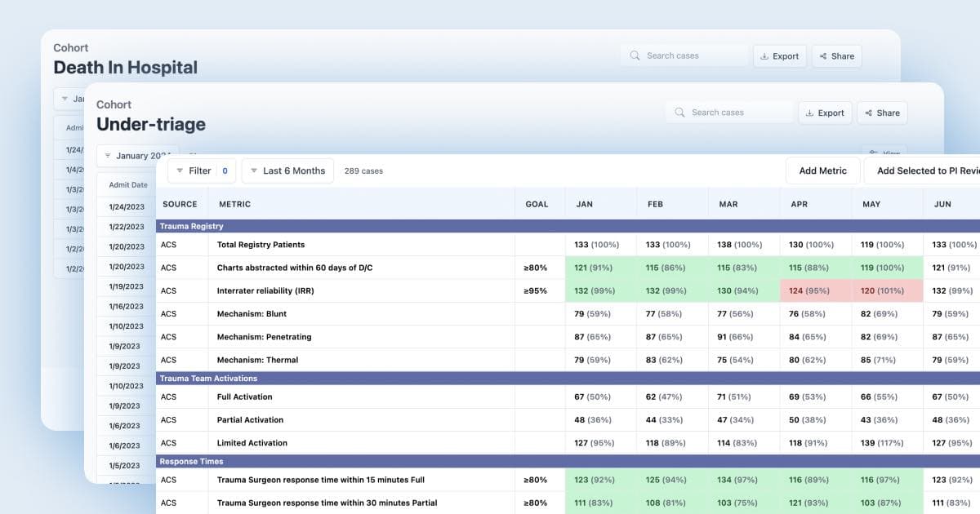Click the download icon on Under-triage Export button
The image size is (980, 514).
click(809, 113)
